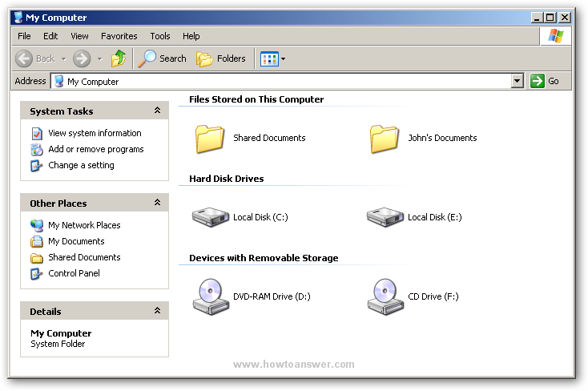Collapse the Details panel

158,311
